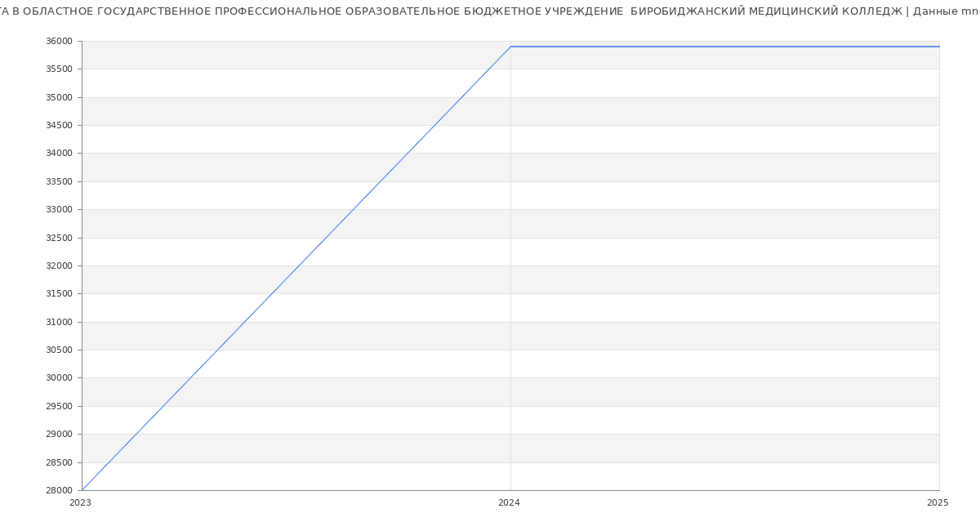Click the 30000 y-axis label
980x531 pixels.
pos(60,377)
